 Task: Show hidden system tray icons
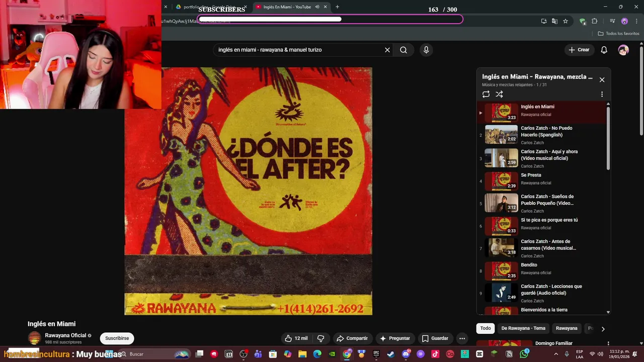(x=556, y=354)
